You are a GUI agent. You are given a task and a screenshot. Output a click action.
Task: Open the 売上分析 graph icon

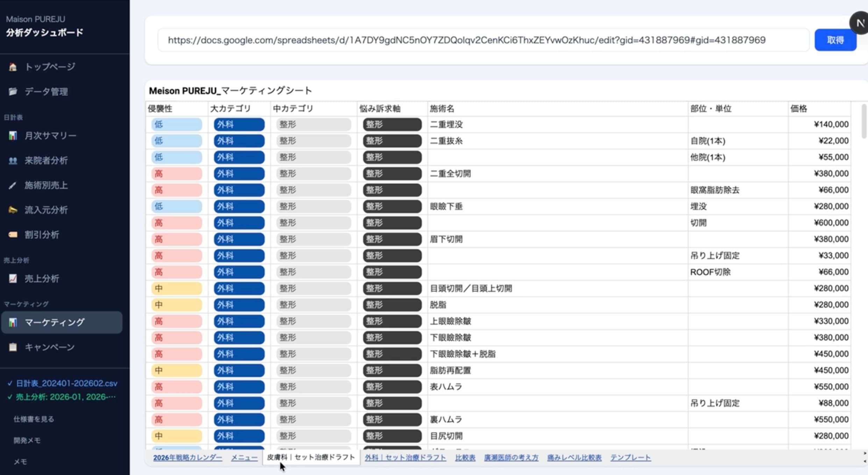pyautogui.click(x=13, y=278)
